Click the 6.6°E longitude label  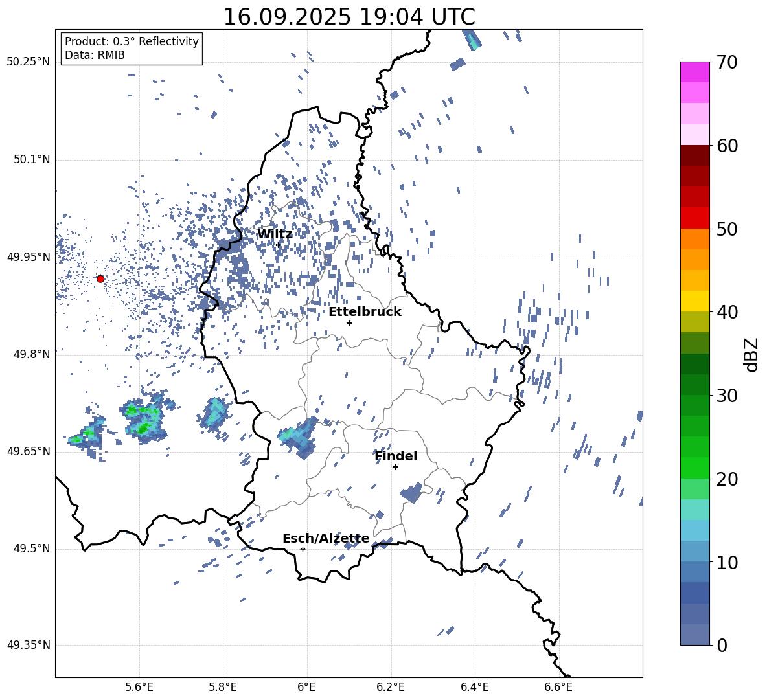pyautogui.click(x=558, y=687)
